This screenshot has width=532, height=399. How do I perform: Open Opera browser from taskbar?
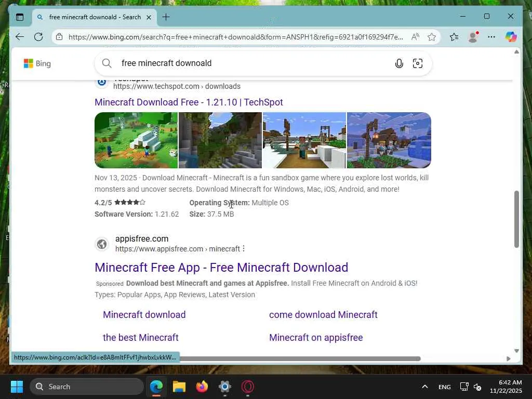(248, 387)
